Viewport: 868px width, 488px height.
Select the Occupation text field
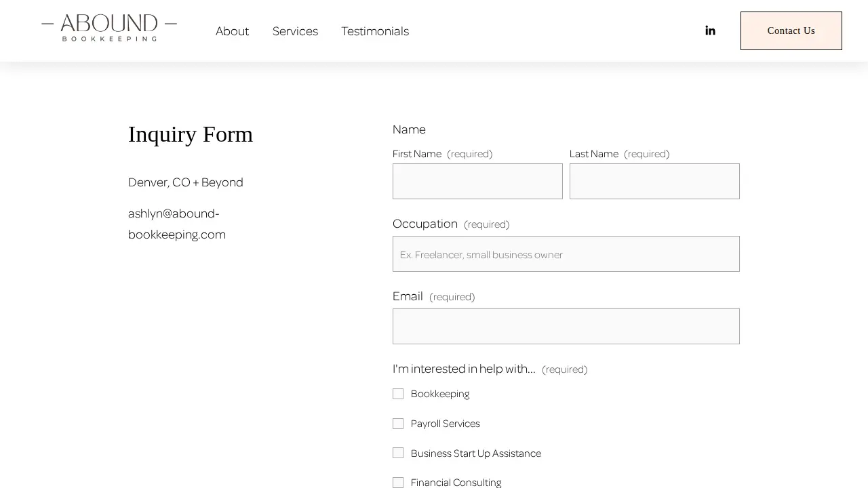[x=566, y=253]
